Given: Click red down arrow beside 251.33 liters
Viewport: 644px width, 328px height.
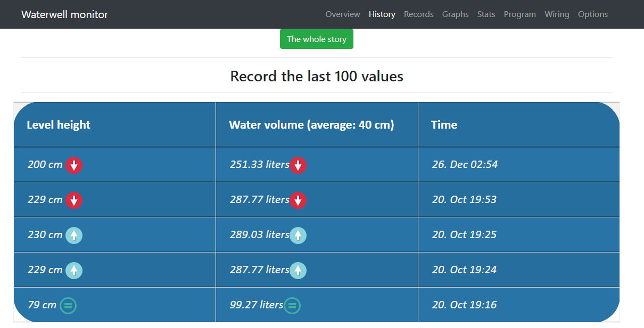Looking at the screenshot, I should point(298,165).
